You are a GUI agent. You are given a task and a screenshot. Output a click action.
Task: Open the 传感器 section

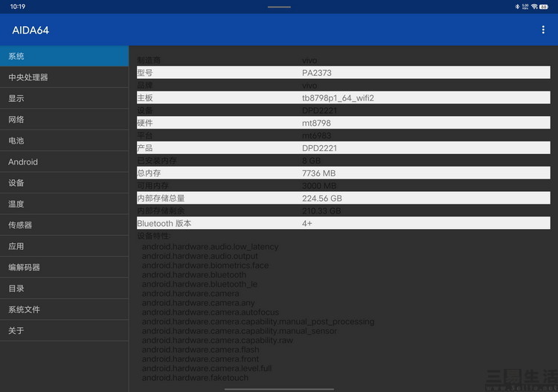point(64,225)
